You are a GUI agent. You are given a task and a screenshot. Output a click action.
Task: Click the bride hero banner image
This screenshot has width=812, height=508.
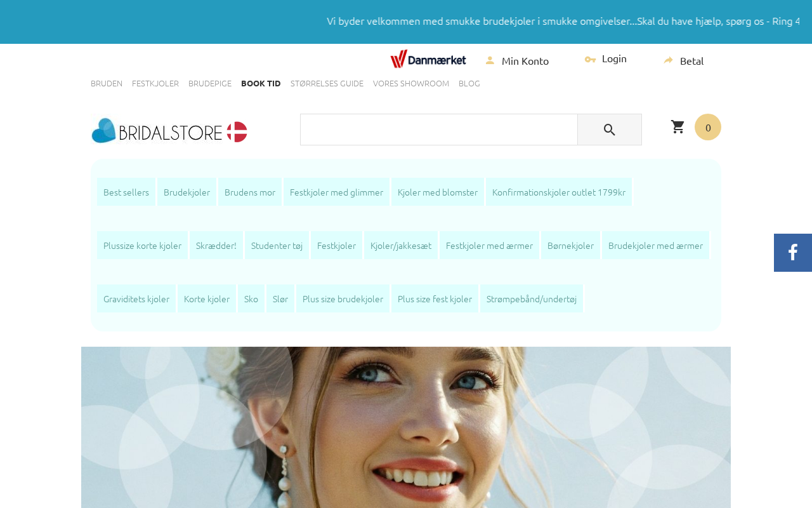[406, 427]
